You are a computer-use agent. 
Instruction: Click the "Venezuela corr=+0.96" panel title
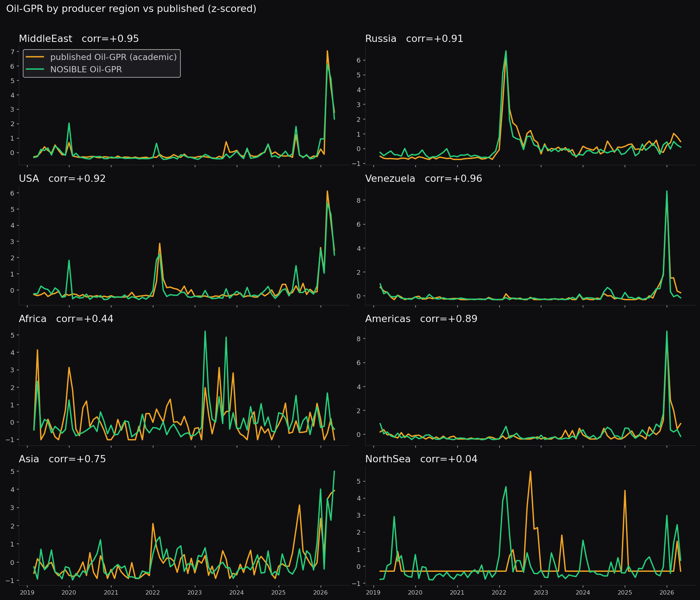[x=424, y=179]
